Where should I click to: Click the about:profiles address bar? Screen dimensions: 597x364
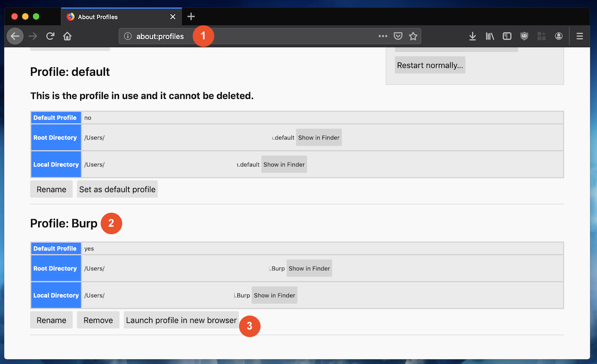270,36
